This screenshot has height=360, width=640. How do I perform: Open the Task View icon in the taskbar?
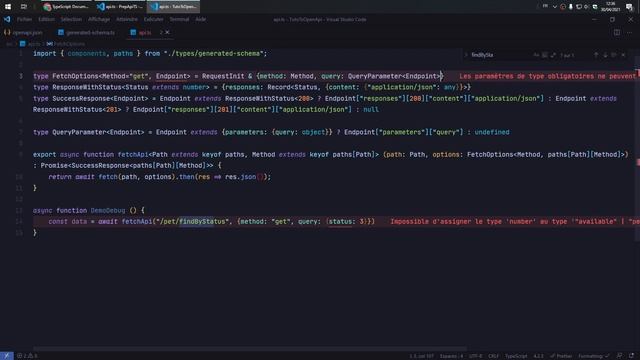coord(24,7)
